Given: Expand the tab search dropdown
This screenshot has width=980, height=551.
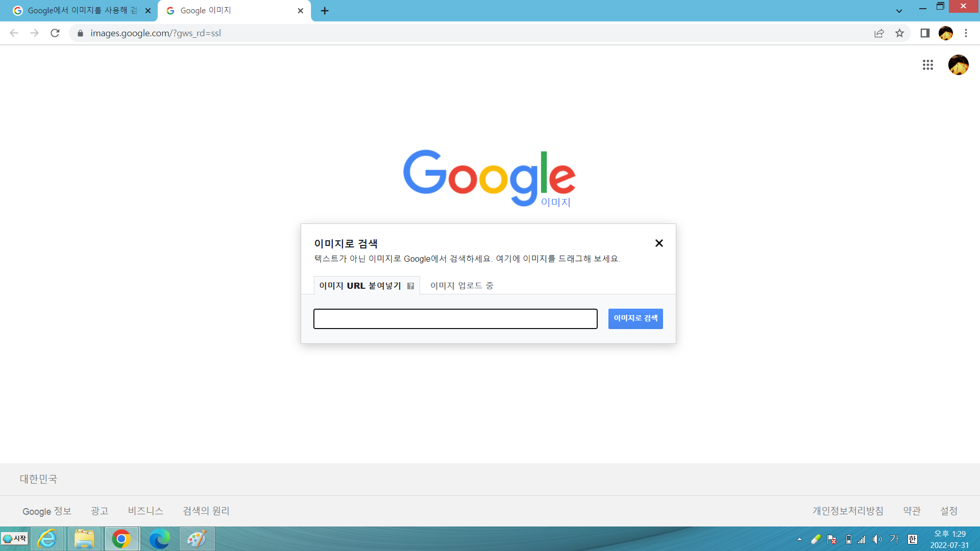Looking at the screenshot, I should tap(899, 11).
